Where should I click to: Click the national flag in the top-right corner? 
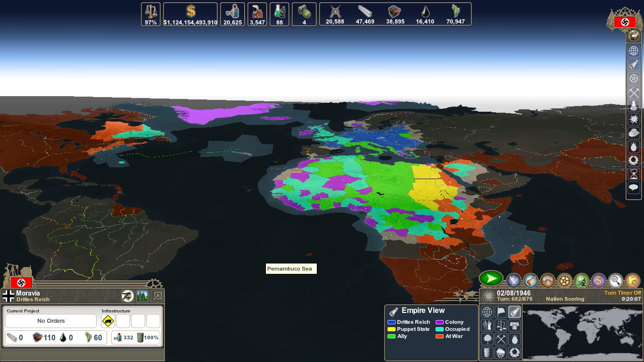point(625,22)
